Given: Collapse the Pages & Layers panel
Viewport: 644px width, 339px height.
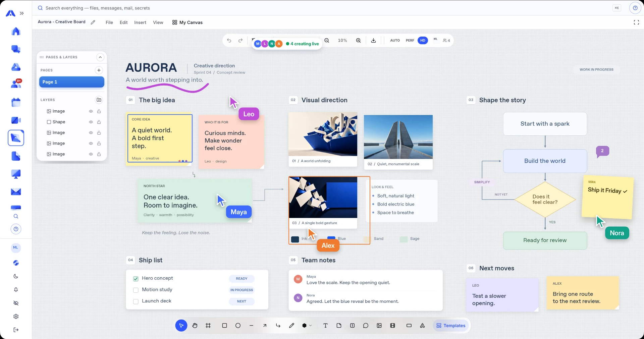Looking at the screenshot, I should point(100,57).
